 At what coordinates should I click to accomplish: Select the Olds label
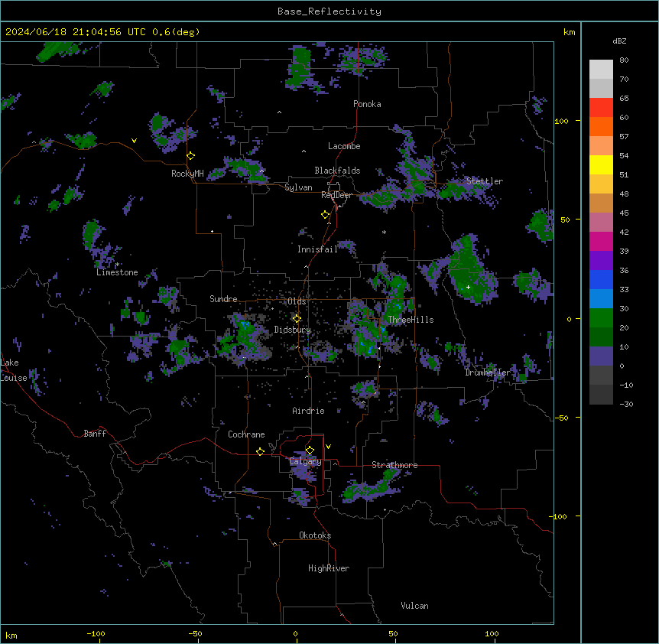[297, 301]
